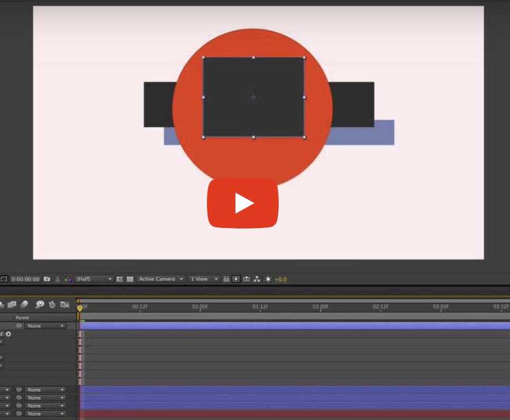Toggle the transparency grid checkerboard

pos(130,279)
